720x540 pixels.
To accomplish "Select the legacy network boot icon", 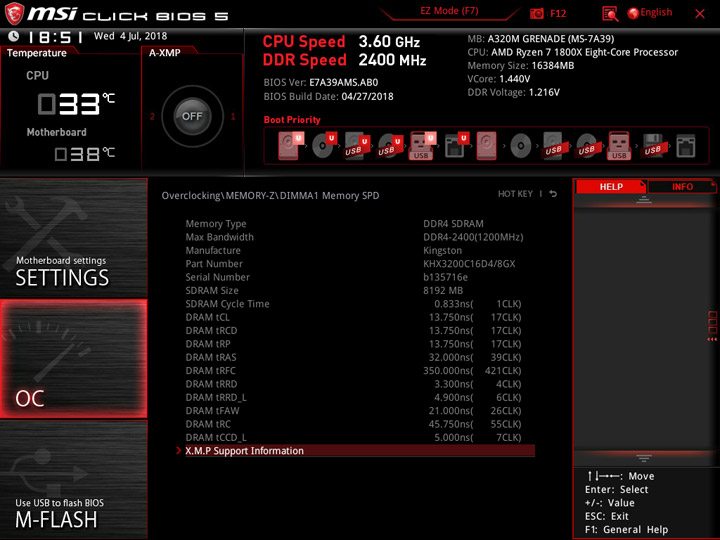I will pyautogui.click(x=686, y=146).
